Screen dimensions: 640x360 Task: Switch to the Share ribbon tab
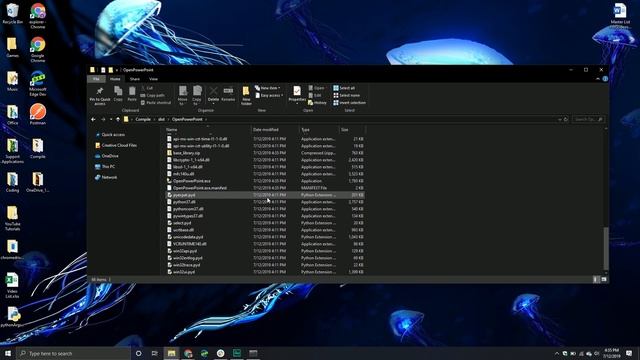pyautogui.click(x=135, y=79)
